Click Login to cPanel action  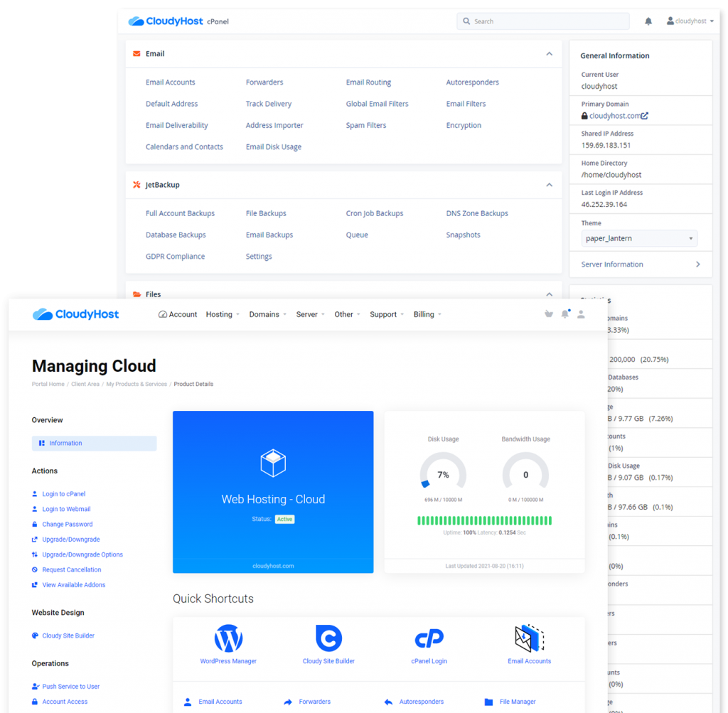click(63, 494)
